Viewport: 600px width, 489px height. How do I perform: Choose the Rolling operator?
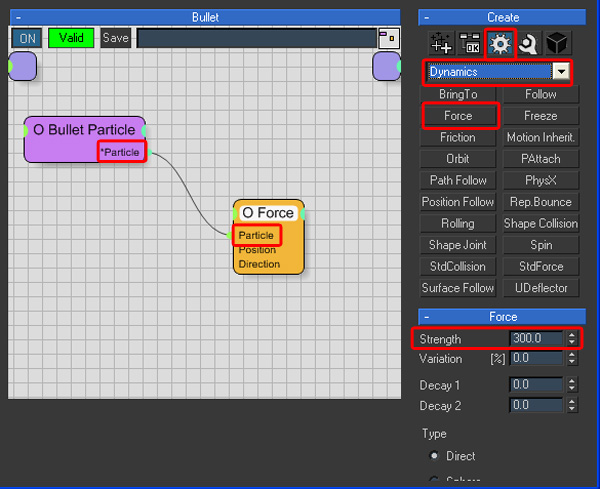coord(458,223)
